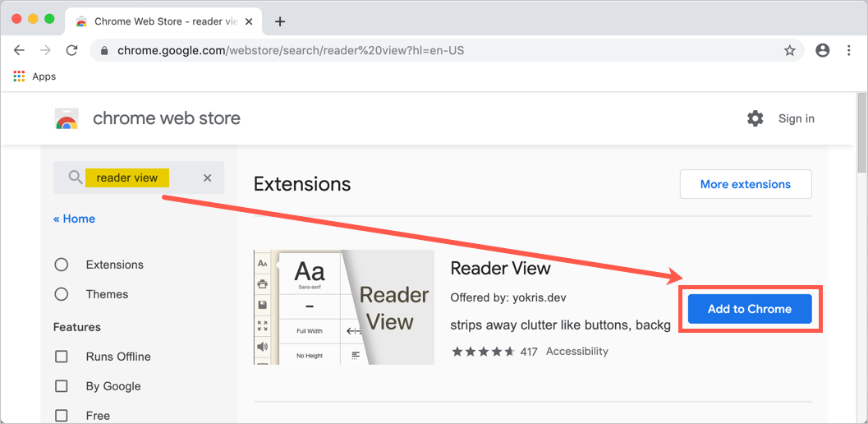This screenshot has height=424, width=868.
Task: Click the lock icon in address bar
Action: [x=103, y=50]
